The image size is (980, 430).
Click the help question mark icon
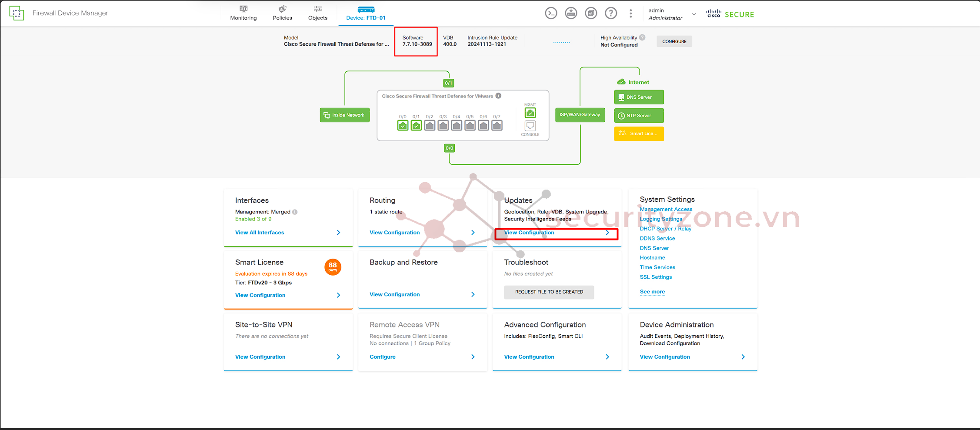click(611, 13)
